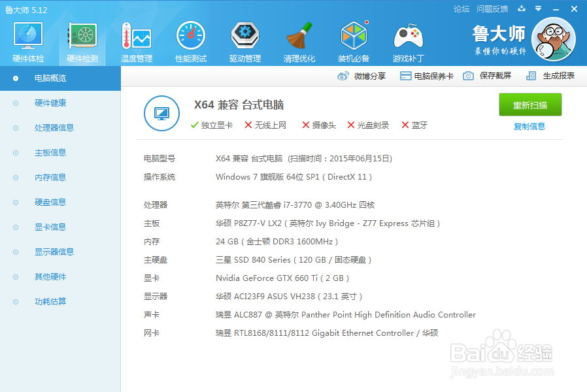Click ASUS VH238 monitor value

click(x=289, y=297)
